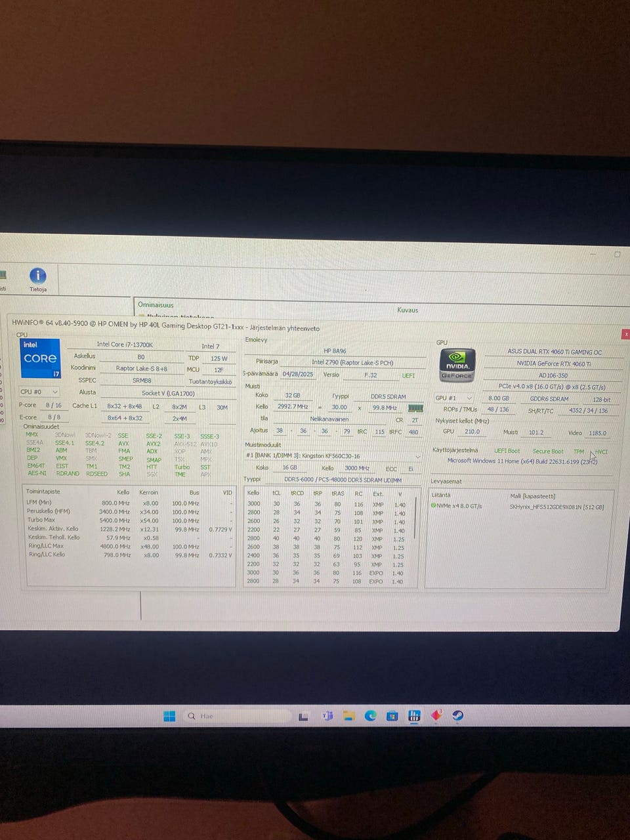Close the HWiNFO system summary window
The height and width of the screenshot is (840, 630).
(x=626, y=334)
